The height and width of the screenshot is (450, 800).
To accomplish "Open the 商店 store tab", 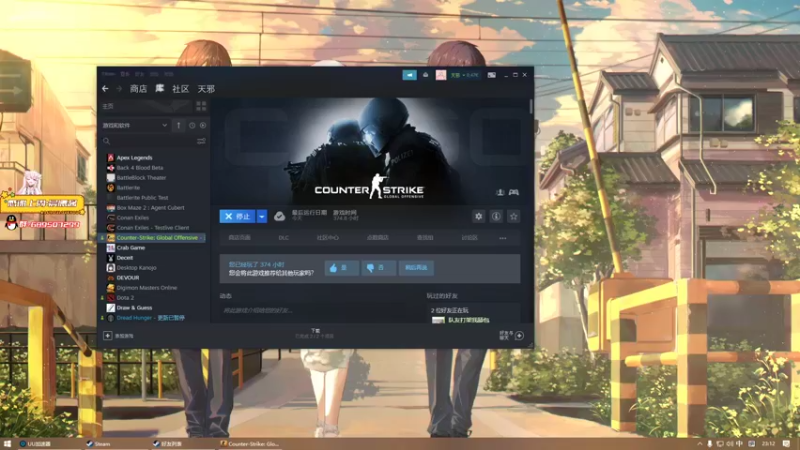I will coord(138,89).
